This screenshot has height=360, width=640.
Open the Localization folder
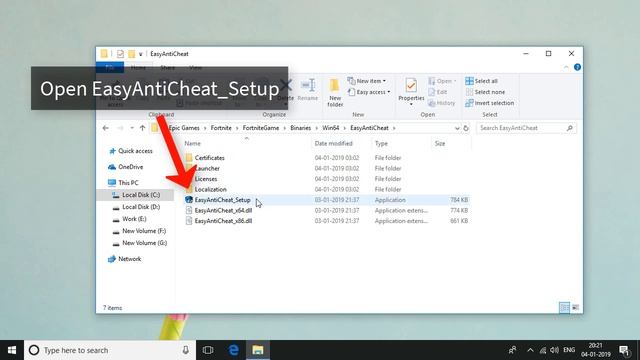coord(210,190)
